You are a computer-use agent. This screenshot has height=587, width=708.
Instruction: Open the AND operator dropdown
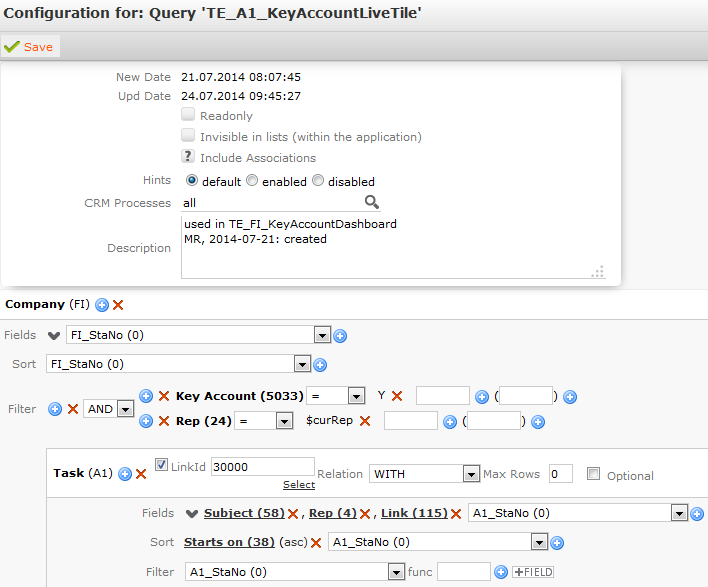(125, 409)
